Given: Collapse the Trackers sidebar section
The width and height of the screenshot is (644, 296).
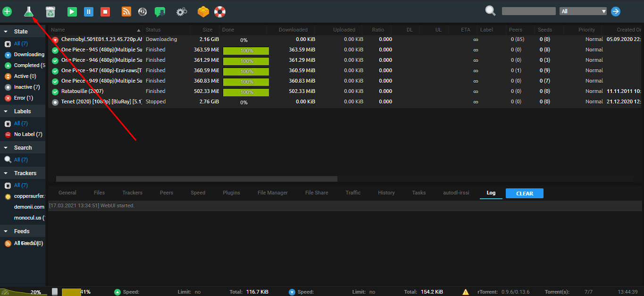Looking at the screenshot, I should coord(6,173).
